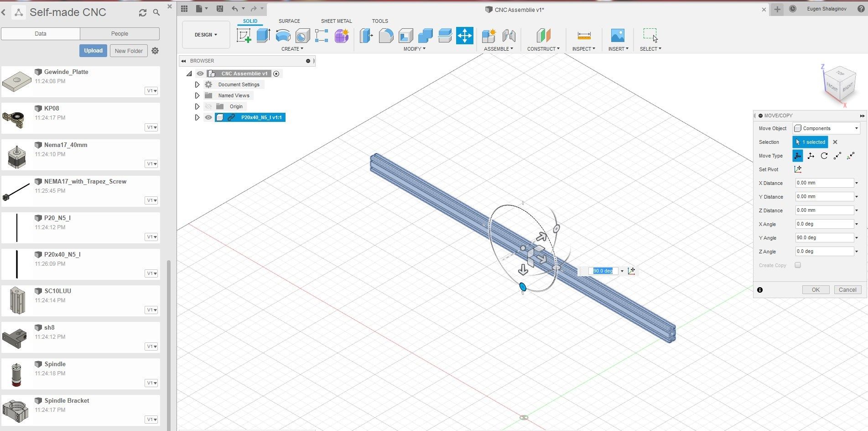Viewport: 868px width, 431px height.
Task: Toggle visibility of the Origin folder
Action: pyautogui.click(x=208, y=106)
